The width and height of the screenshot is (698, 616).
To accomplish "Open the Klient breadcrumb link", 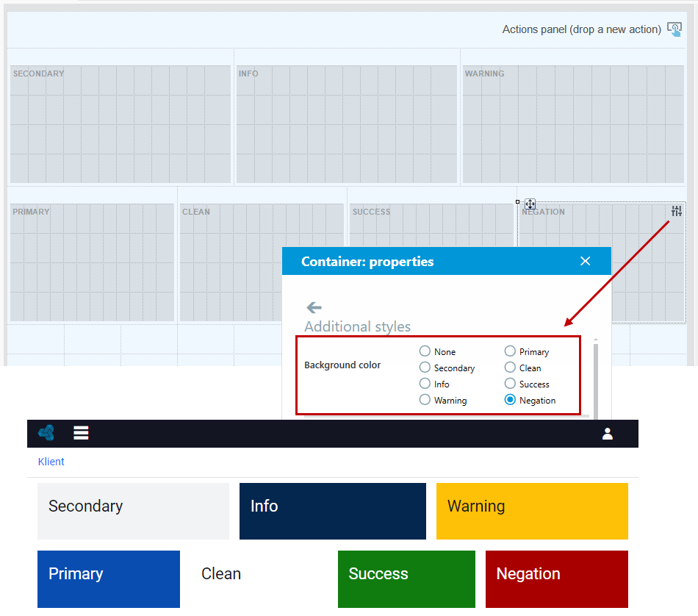I will [51, 462].
